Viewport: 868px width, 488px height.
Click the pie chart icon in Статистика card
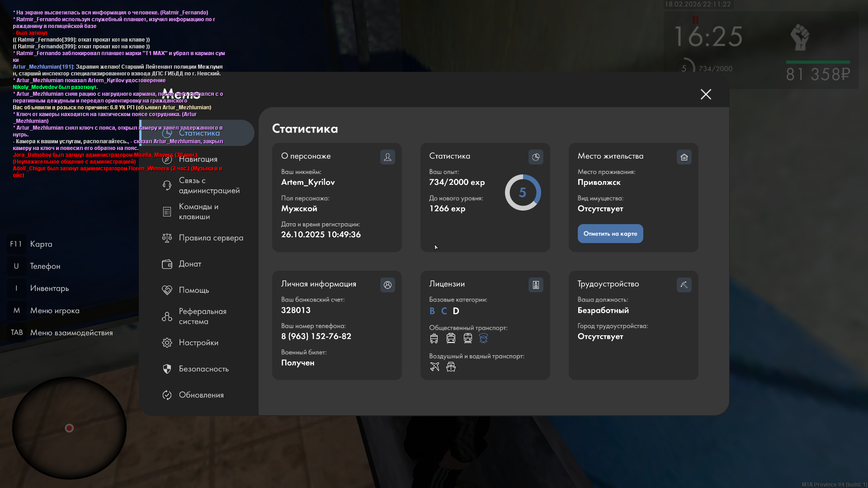536,157
